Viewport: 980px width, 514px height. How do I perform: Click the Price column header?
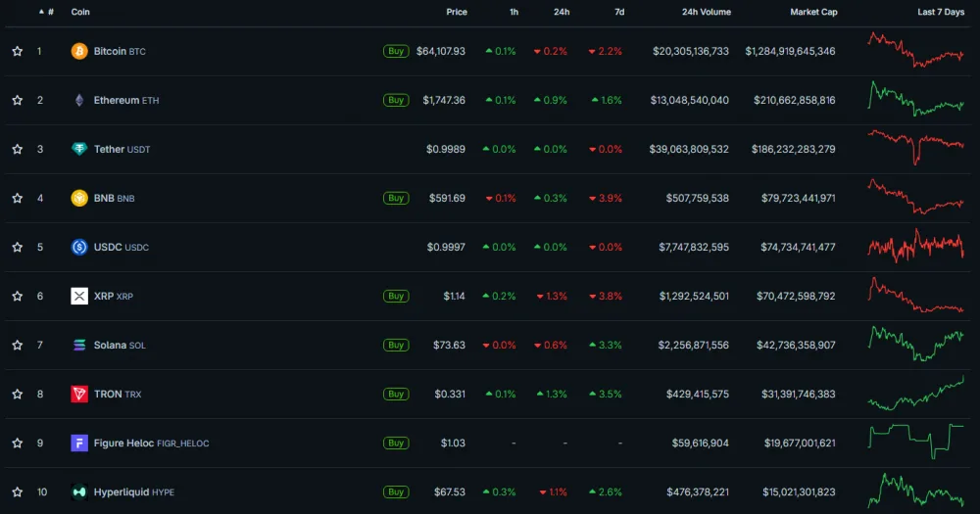pos(457,12)
